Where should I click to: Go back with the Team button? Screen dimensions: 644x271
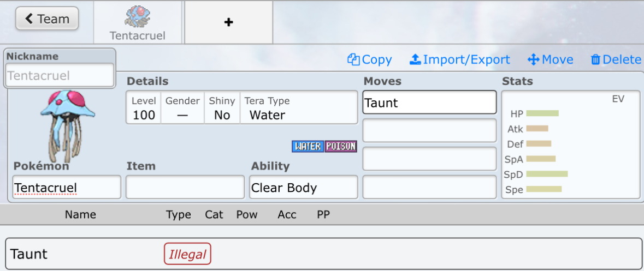pyautogui.click(x=47, y=19)
